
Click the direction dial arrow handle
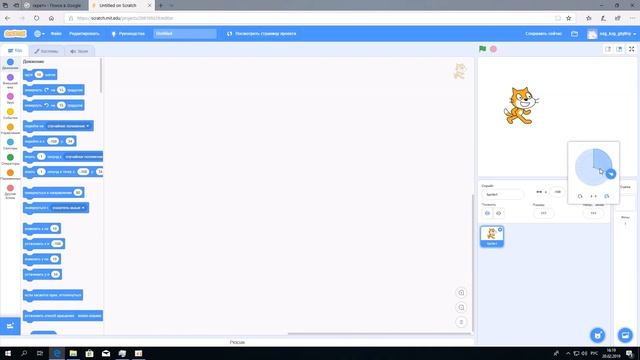(611, 174)
